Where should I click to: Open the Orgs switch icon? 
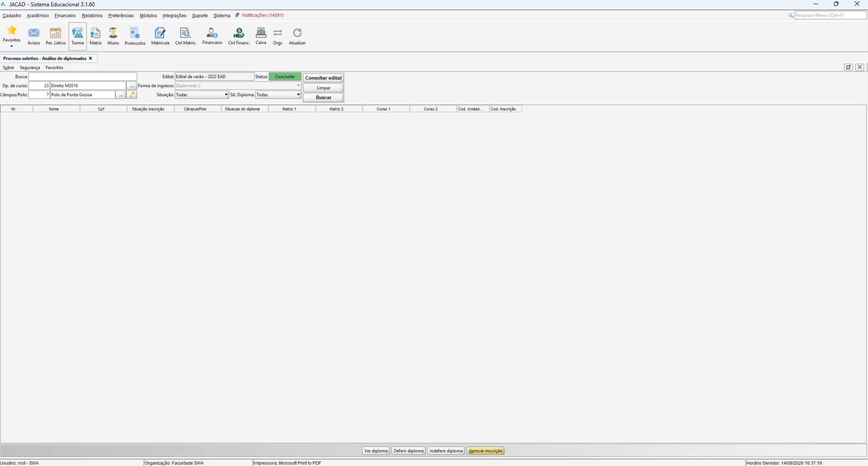coord(278,33)
